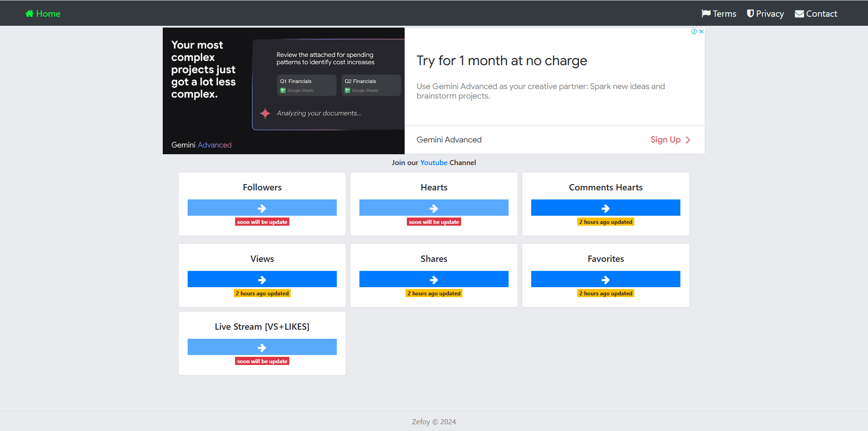Select the Q1 Financials sheet card
This screenshot has height=431, width=868.
(x=307, y=85)
